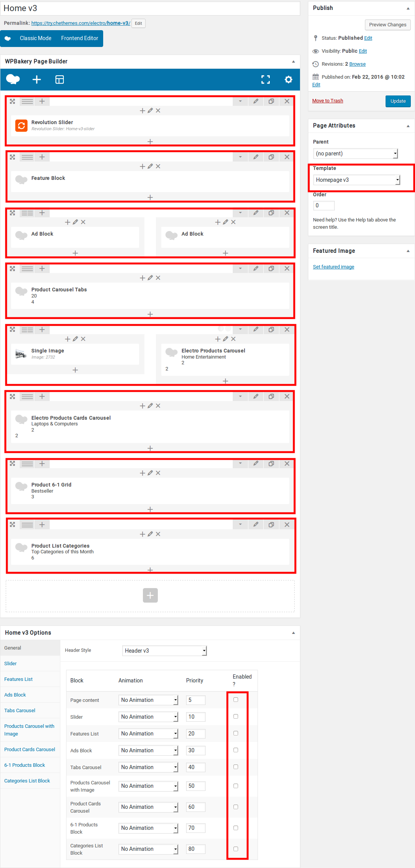The height and width of the screenshot is (868, 415).
Task: Click Set featured image link
Action: (334, 267)
